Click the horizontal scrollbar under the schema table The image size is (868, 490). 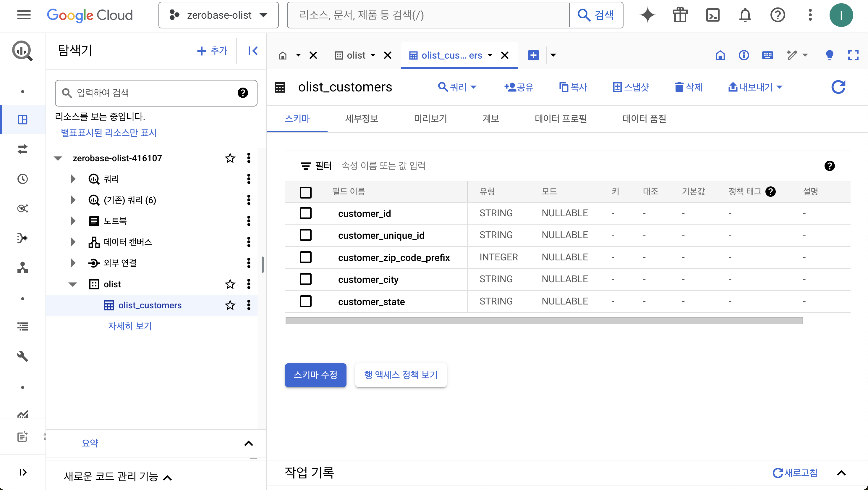coord(544,320)
